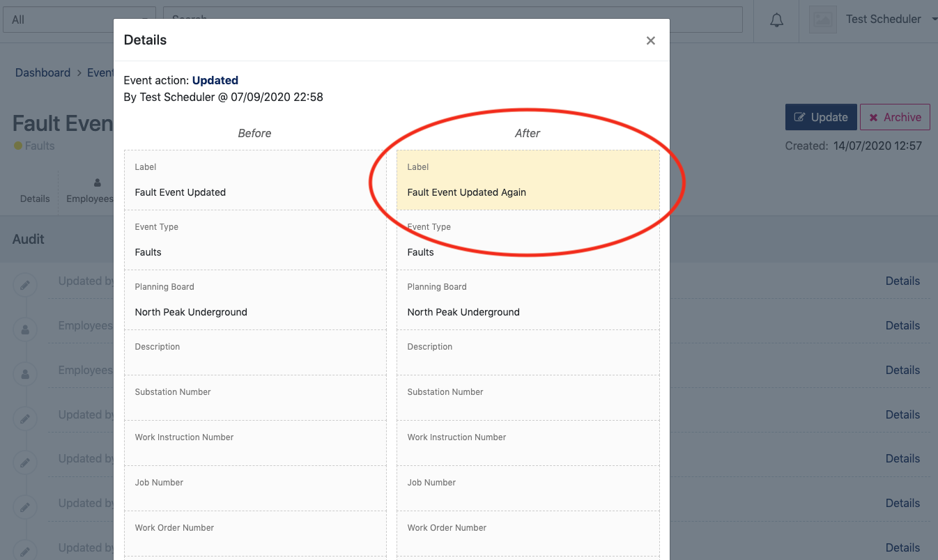Click the user avatar thumbnail

pos(823,20)
